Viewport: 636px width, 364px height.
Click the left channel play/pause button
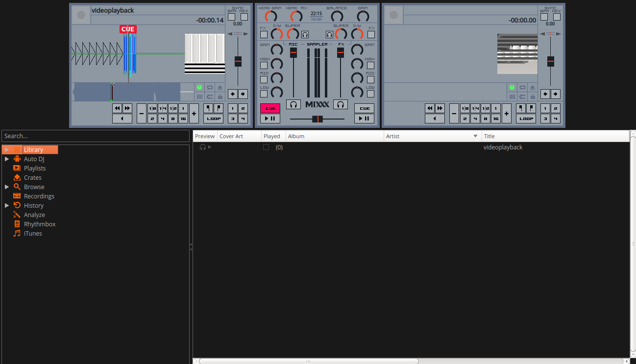[270, 119]
